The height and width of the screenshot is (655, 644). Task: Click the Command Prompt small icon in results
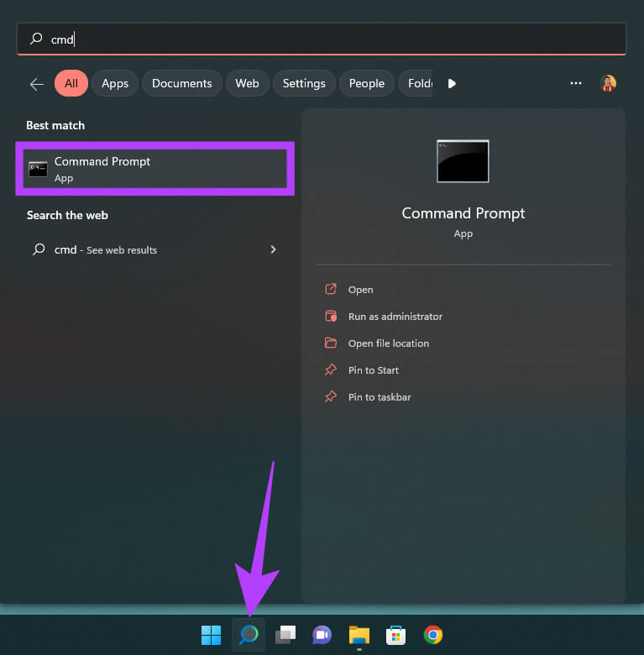point(38,169)
